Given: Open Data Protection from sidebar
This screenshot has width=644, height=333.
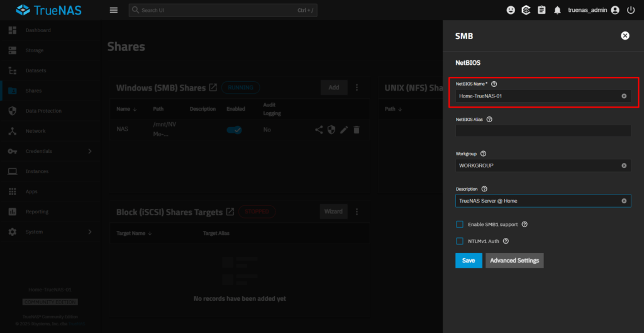Looking at the screenshot, I should click(43, 111).
